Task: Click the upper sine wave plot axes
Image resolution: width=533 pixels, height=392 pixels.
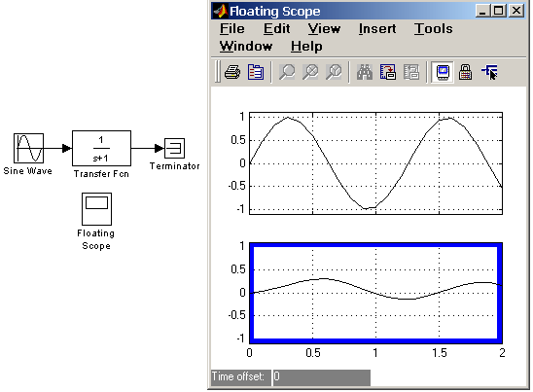Action: click(375, 163)
